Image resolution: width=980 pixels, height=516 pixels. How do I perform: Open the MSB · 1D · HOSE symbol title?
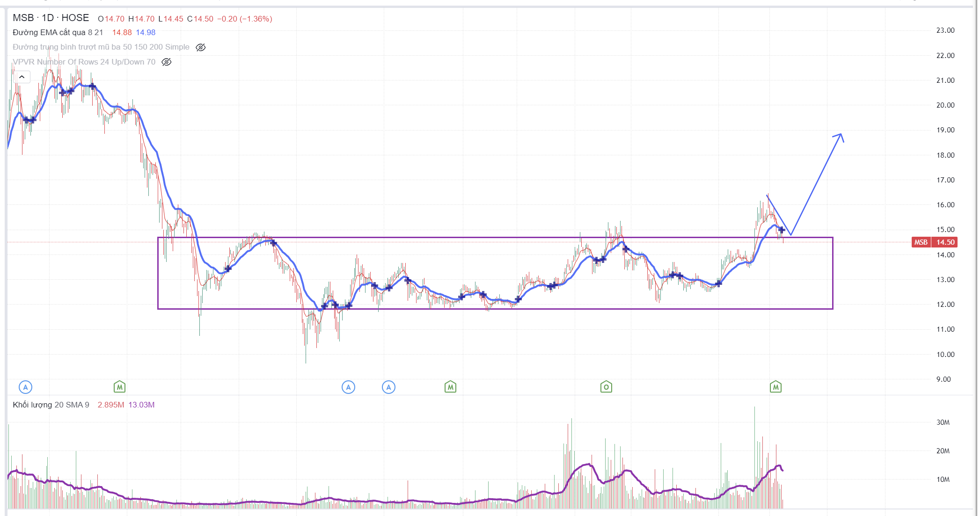point(51,18)
